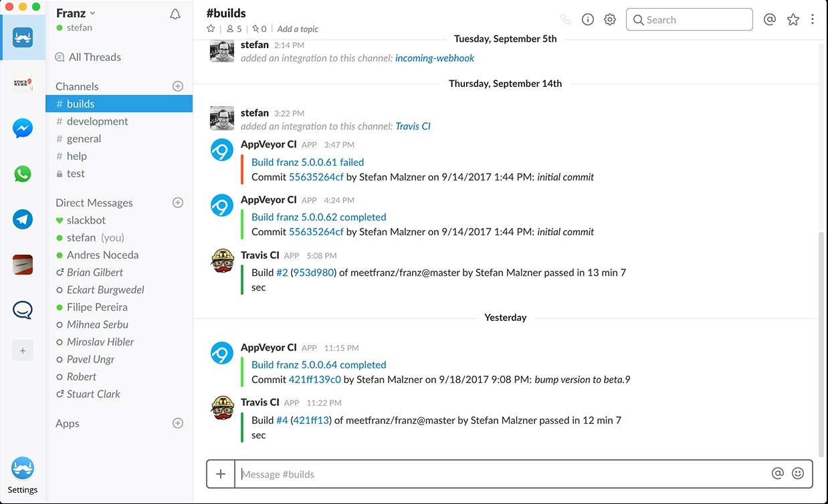
Task: Star the #builds channel
Action: 211,29
